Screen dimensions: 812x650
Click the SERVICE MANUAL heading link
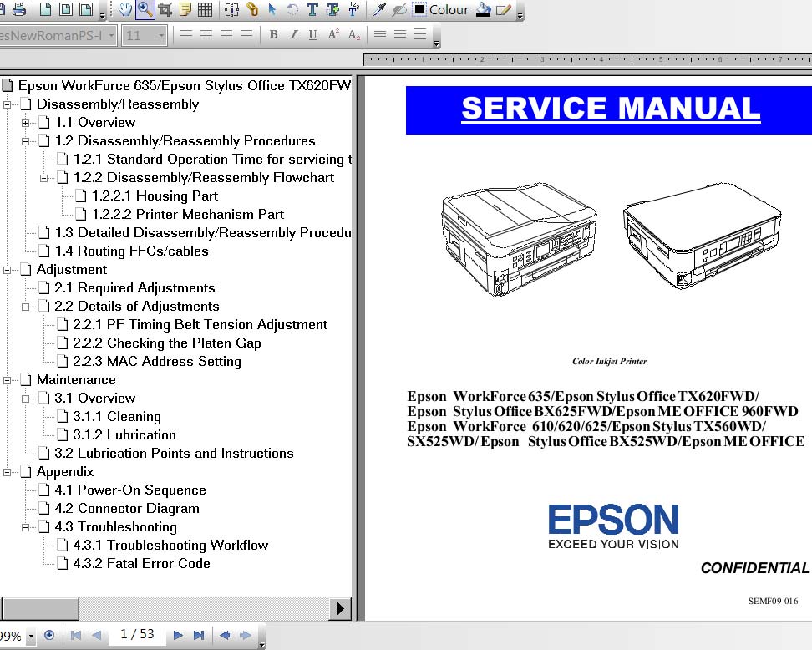click(x=611, y=109)
